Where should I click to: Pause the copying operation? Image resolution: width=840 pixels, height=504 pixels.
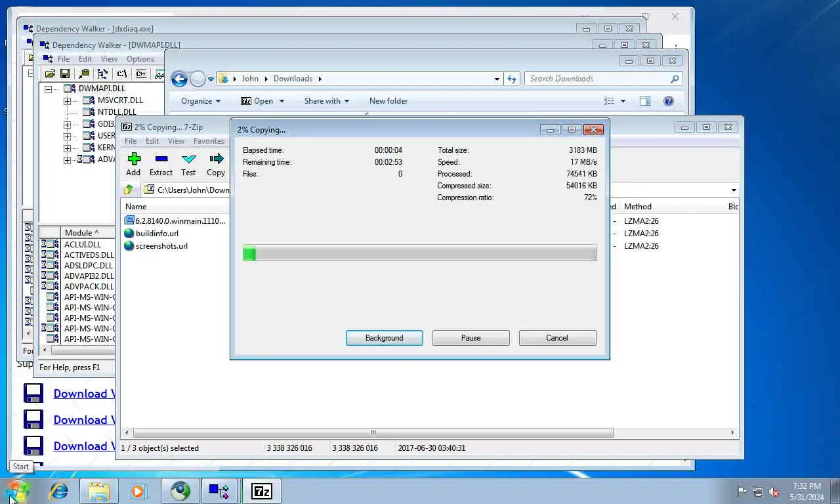pyautogui.click(x=471, y=338)
